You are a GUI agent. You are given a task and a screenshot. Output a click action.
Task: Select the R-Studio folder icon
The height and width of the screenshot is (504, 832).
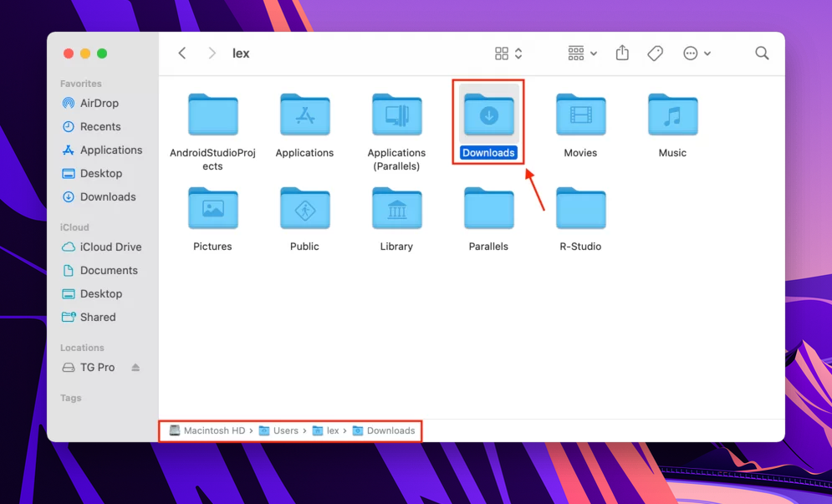pos(580,208)
